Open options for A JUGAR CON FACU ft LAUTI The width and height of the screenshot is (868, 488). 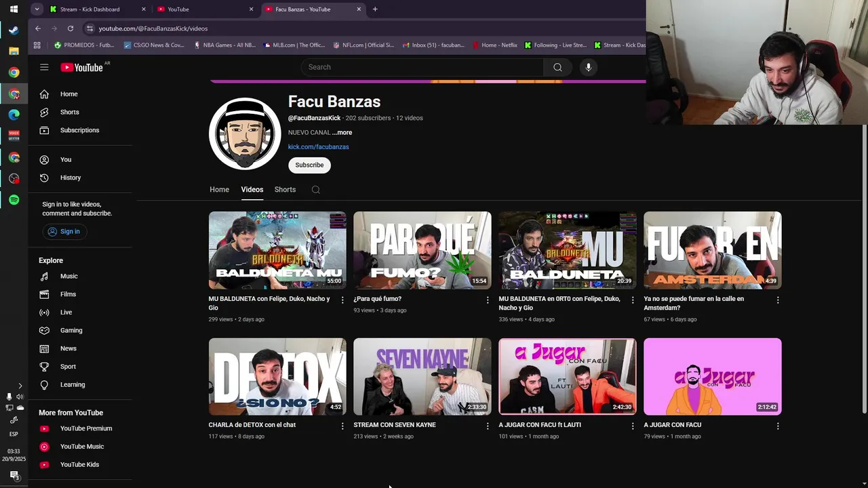click(633, 426)
